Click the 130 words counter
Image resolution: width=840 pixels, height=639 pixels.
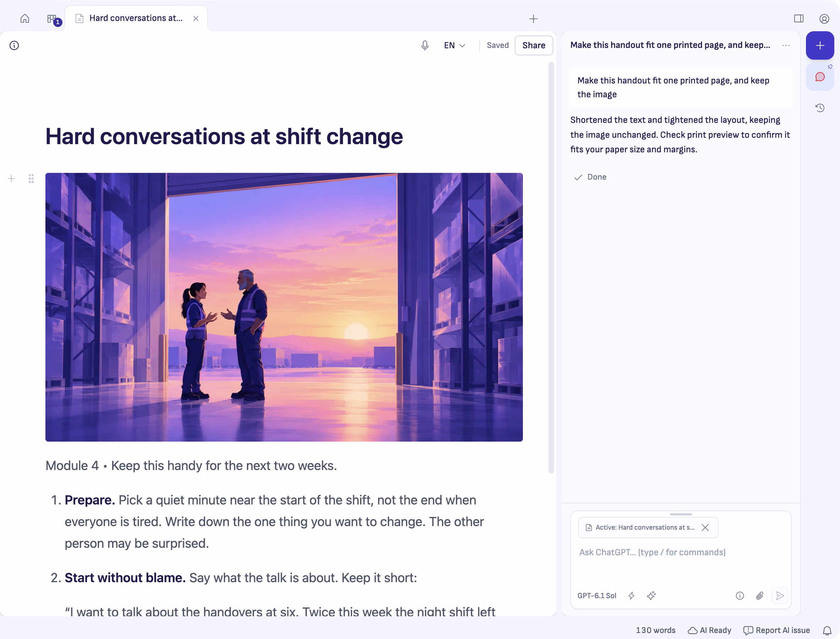(x=655, y=630)
